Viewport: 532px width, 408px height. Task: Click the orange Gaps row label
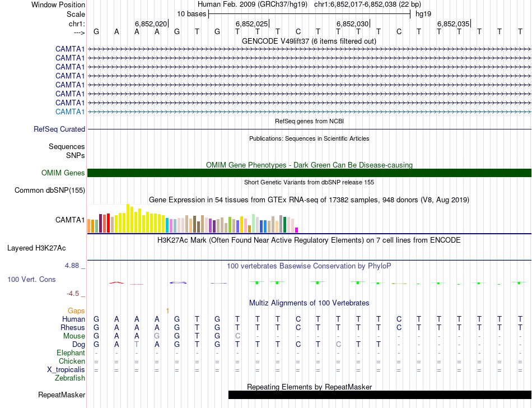(x=76, y=310)
